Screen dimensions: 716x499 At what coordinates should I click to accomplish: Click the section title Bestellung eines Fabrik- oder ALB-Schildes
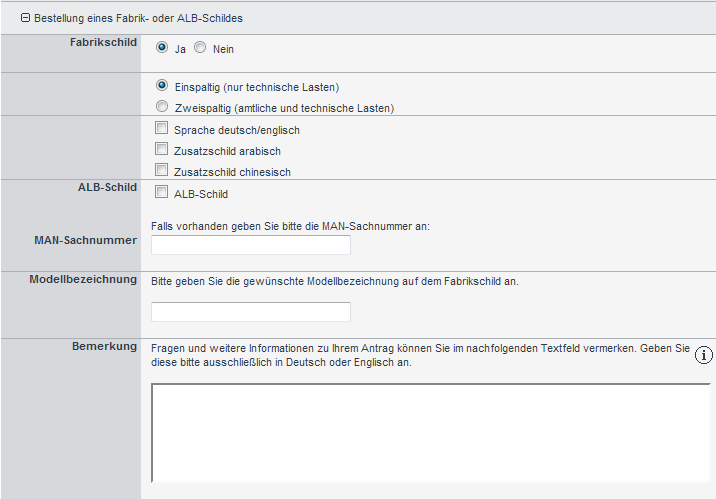[138, 18]
